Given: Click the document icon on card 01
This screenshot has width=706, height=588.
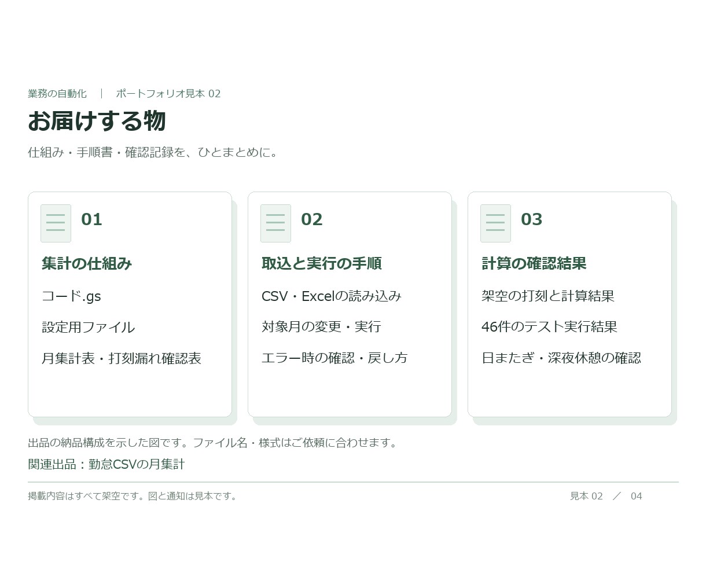Looking at the screenshot, I should tap(56, 223).
